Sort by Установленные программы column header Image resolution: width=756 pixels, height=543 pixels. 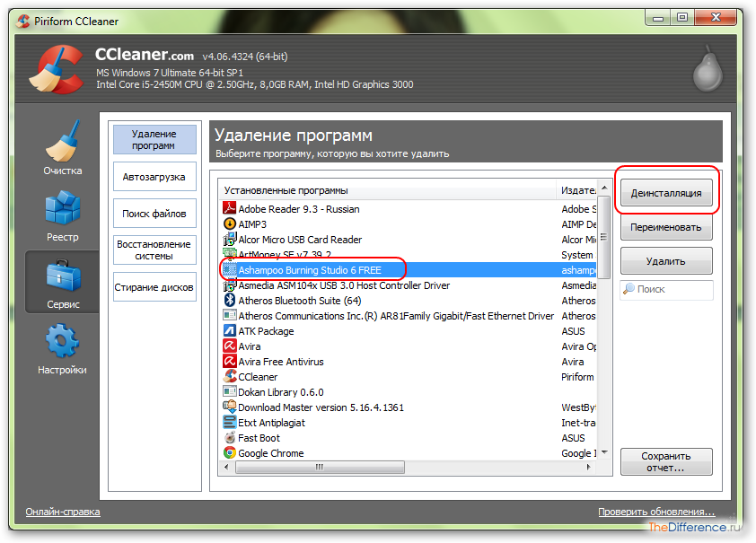click(387, 190)
